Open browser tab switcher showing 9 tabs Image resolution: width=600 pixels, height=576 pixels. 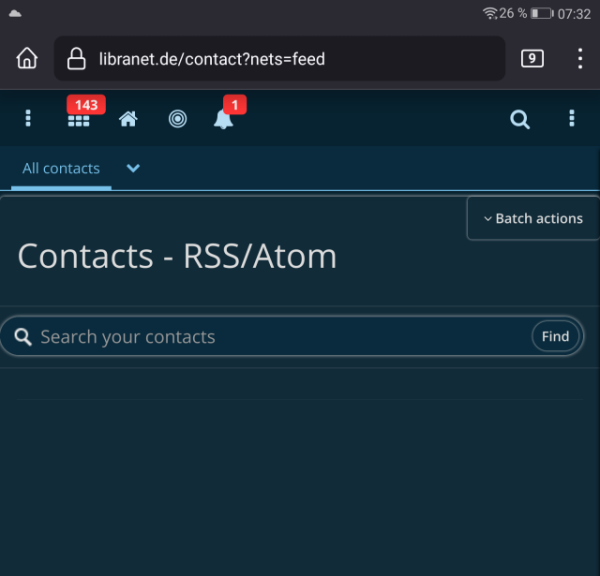coord(532,59)
